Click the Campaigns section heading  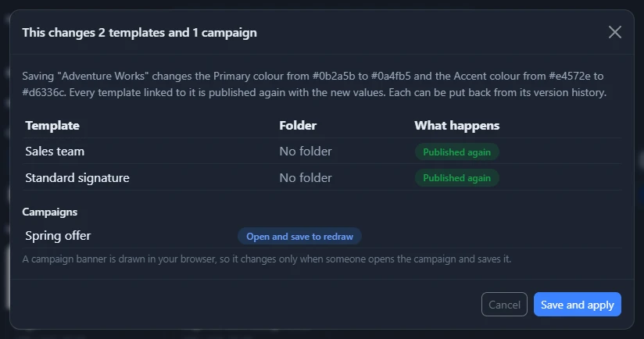pyautogui.click(x=50, y=212)
